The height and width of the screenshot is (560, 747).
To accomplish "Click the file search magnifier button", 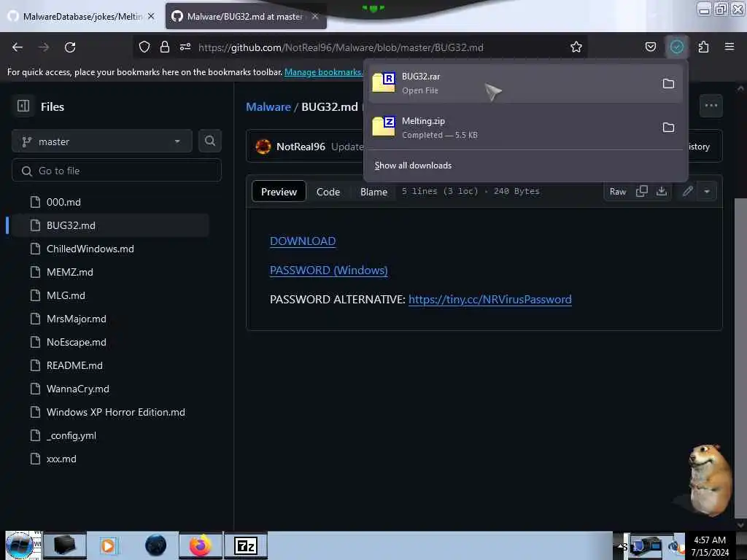I will tap(210, 141).
